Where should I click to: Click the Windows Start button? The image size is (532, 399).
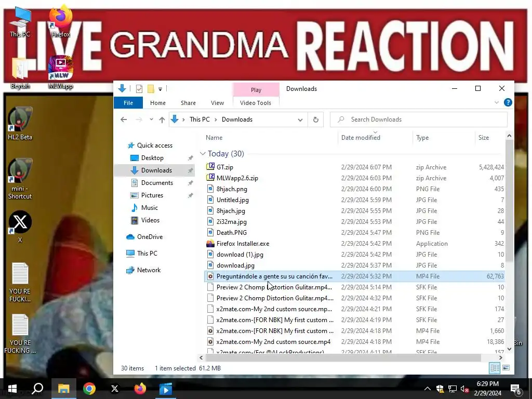(x=12, y=389)
